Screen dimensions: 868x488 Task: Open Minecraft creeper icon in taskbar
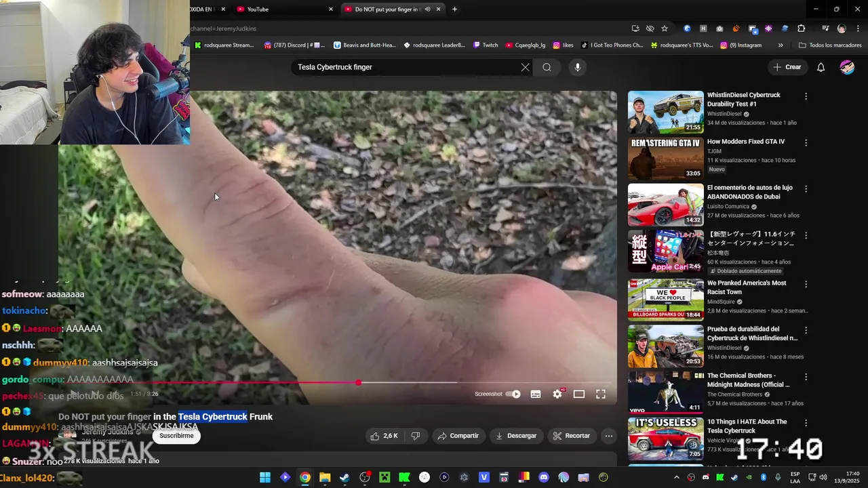pyautogui.click(x=384, y=477)
